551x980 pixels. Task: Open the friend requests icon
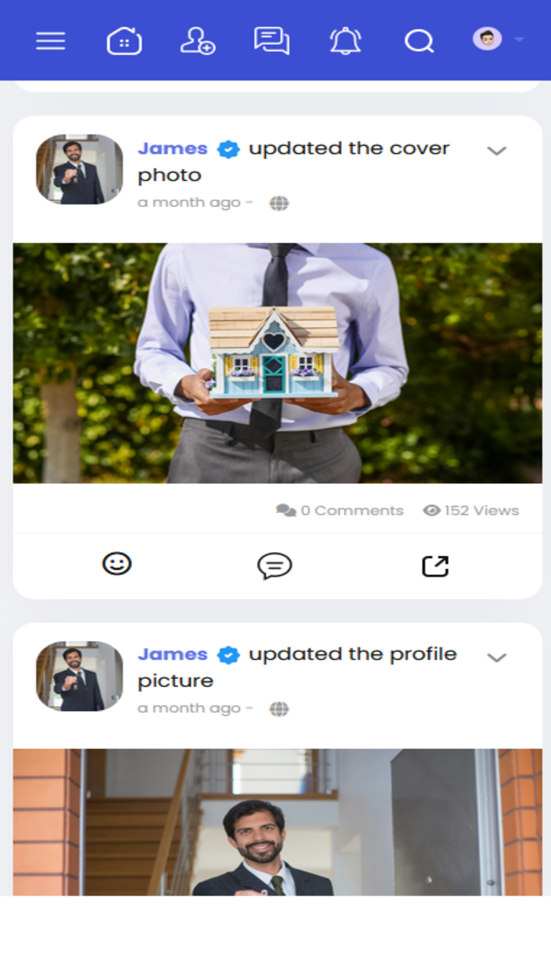point(198,41)
